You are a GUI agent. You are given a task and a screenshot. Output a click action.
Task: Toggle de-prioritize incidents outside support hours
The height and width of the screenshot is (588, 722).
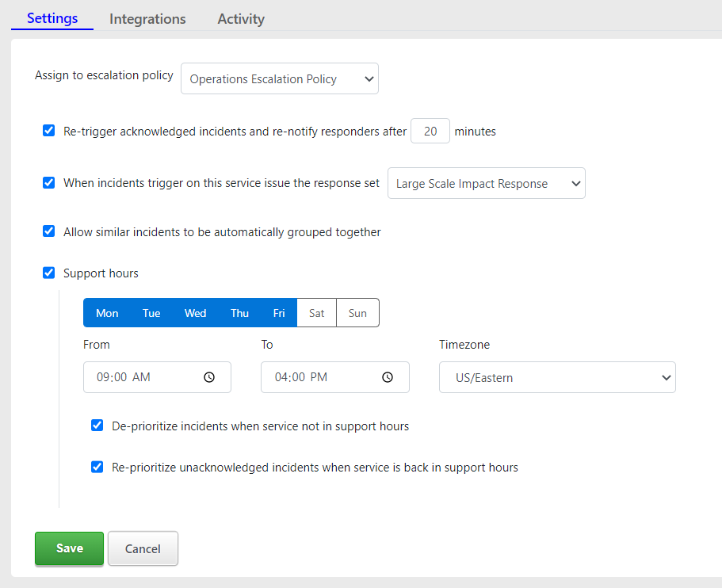[x=97, y=426]
